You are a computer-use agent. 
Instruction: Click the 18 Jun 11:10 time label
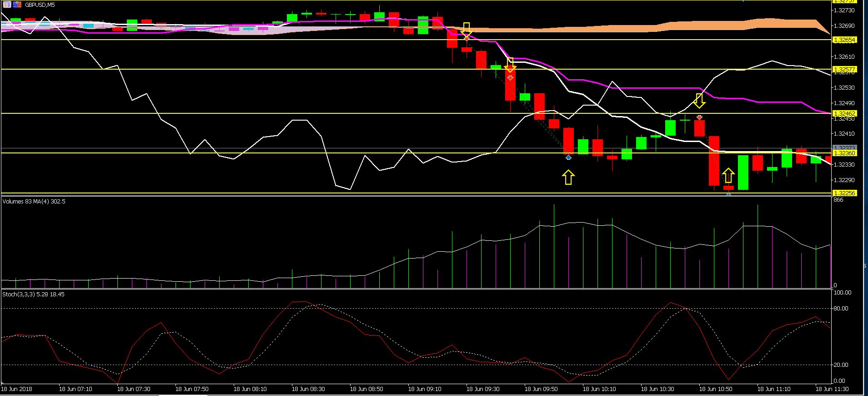[774, 389]
